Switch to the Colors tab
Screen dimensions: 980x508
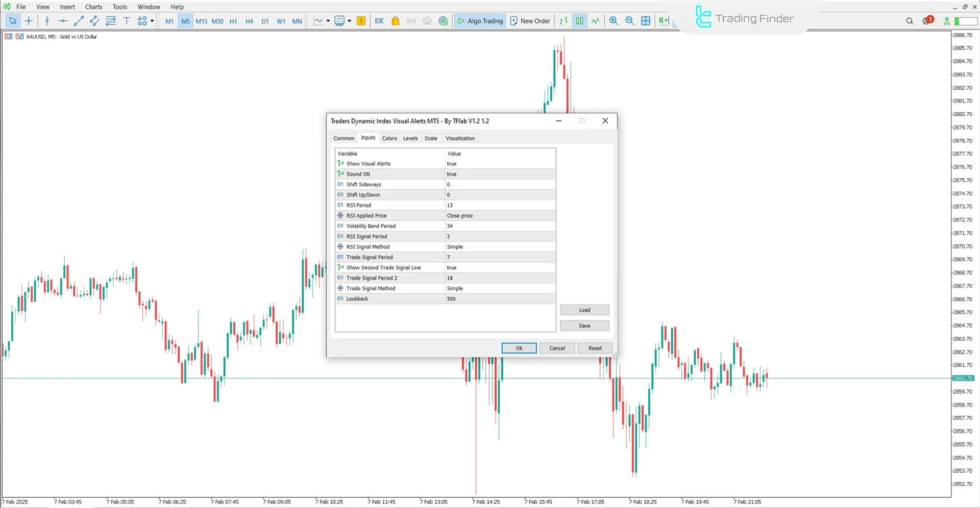389,138
